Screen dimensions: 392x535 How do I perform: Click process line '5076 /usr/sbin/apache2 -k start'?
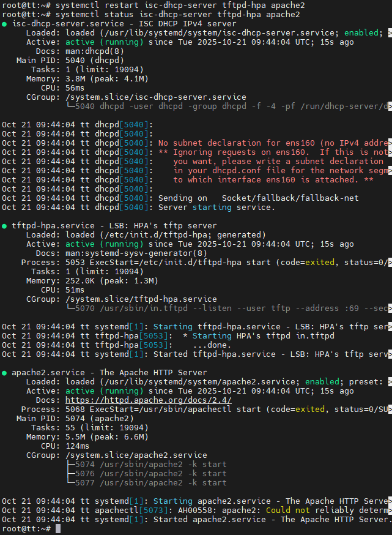(x=150, y=474)
